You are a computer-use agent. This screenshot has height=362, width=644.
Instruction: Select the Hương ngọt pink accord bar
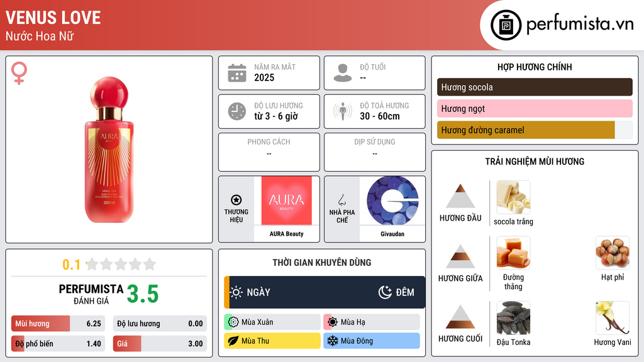point(535,108)
